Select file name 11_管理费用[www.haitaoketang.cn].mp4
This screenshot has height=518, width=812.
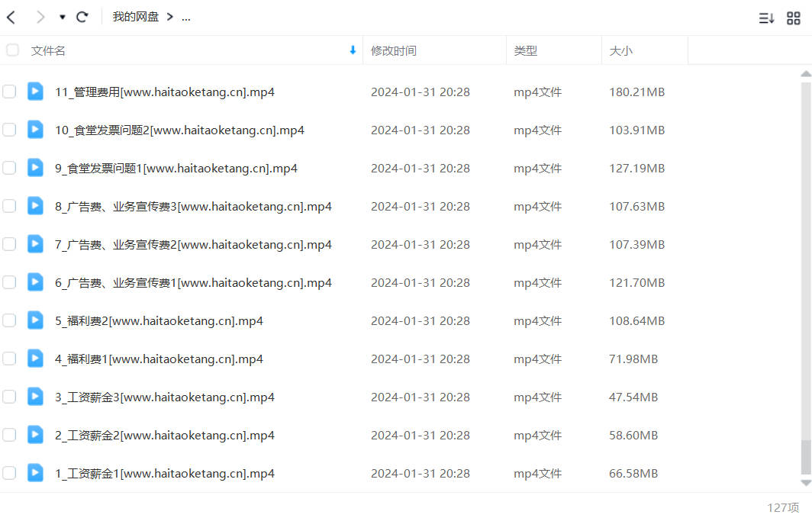[x=165, y=92]
